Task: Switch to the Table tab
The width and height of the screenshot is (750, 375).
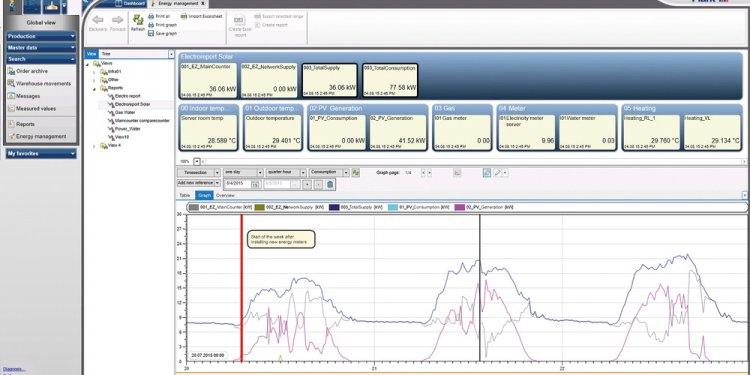Action: [184, 196]
